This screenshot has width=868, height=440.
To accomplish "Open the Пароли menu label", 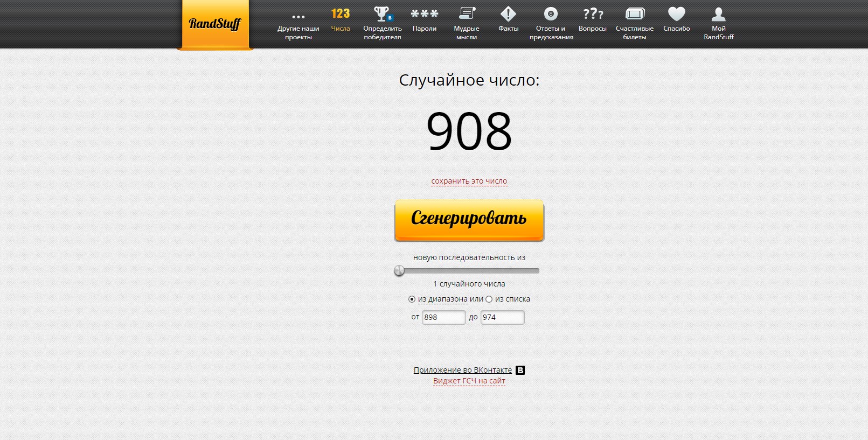I will (x=425, y=29).
